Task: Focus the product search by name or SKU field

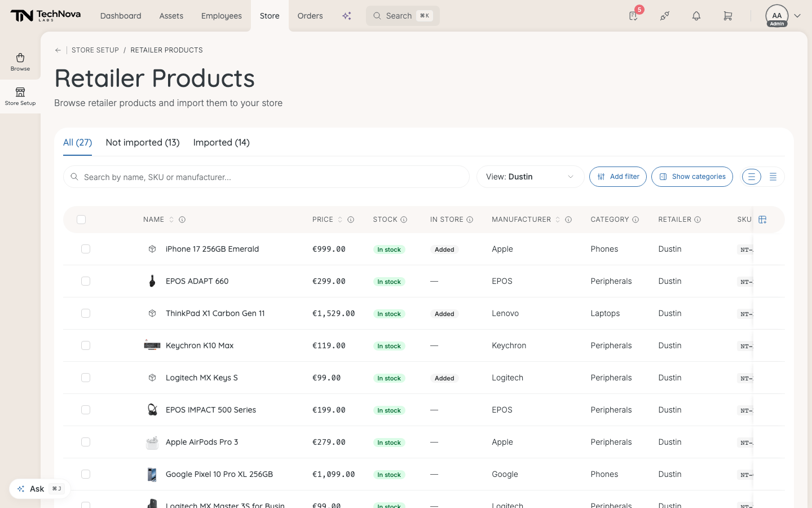Action: [x=266, y=177]
